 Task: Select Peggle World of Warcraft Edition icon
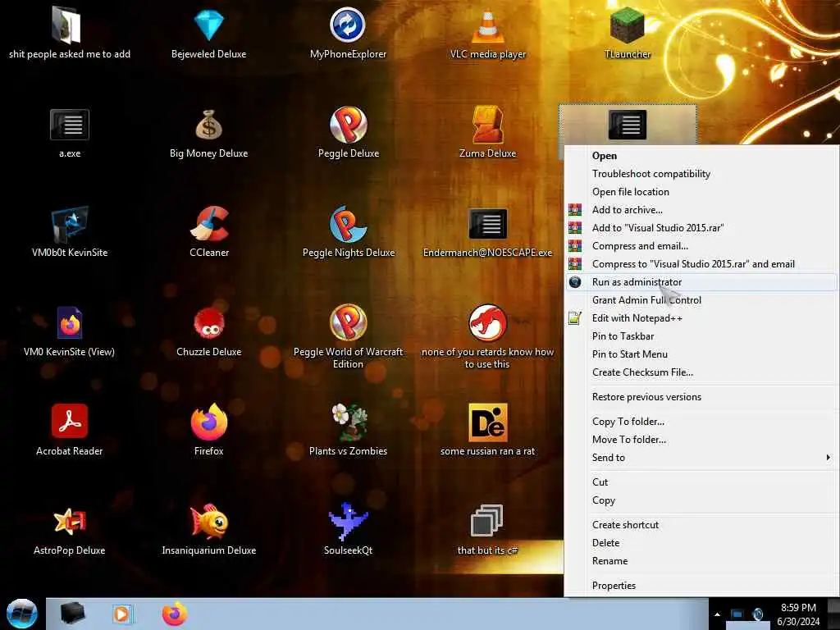pyautogui.click(x=348, y=323)
